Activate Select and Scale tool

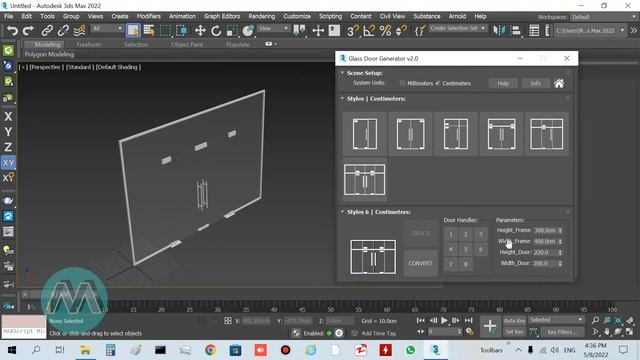[x=232, y=31]
